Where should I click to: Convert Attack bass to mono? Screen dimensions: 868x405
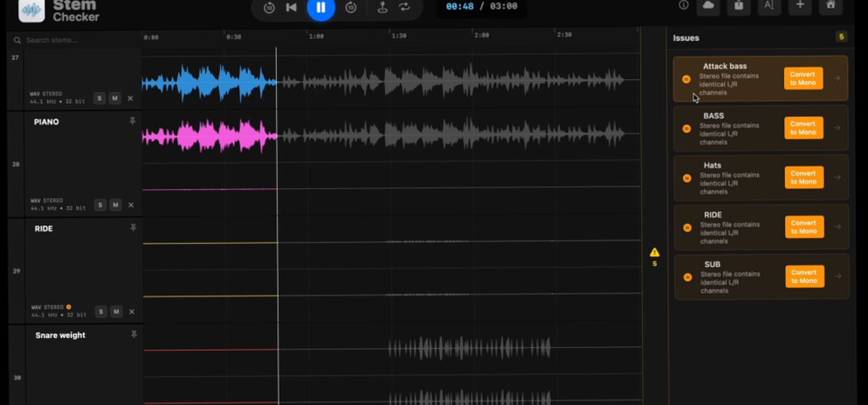pos(803,79)
